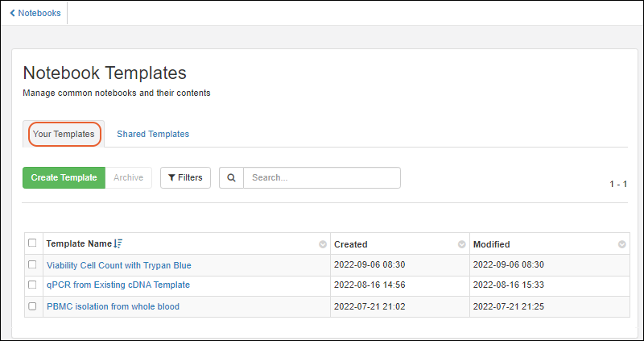Tick the PBMC isolation row checkbox
This screenshot has height=341, width=644.
click(x=32, y=306)
